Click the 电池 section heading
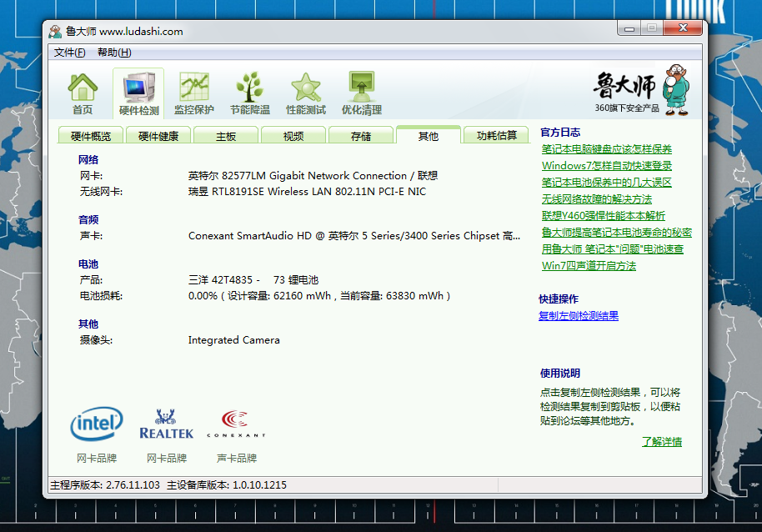 pyautogui.click(x=88, y=263)
